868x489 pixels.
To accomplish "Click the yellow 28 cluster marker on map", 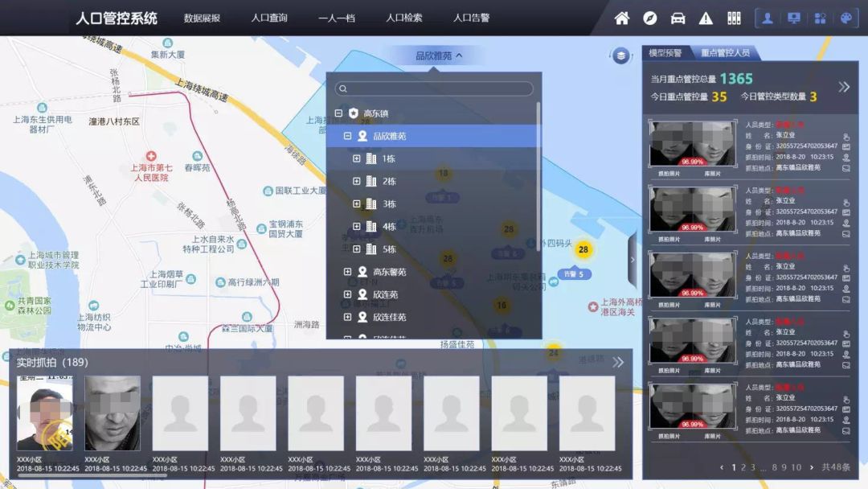I will coord(583,250).
